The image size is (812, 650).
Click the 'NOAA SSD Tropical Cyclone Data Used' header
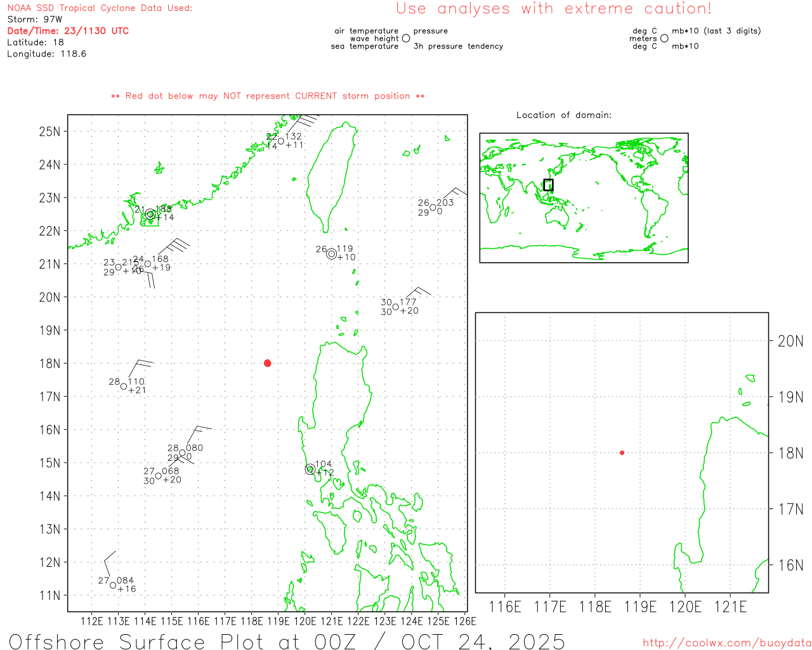pos(100,8)
